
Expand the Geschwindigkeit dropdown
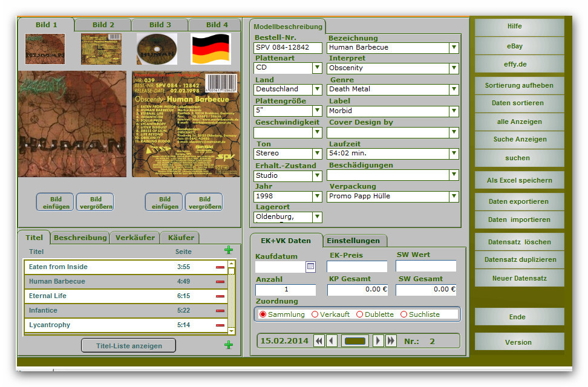click(x=317, y=132)
